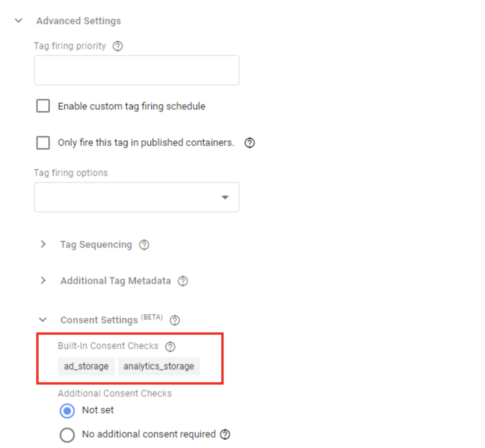Show help for Additional Tag Metadata
Screen dimensions: 485x448
pos(183,281)
